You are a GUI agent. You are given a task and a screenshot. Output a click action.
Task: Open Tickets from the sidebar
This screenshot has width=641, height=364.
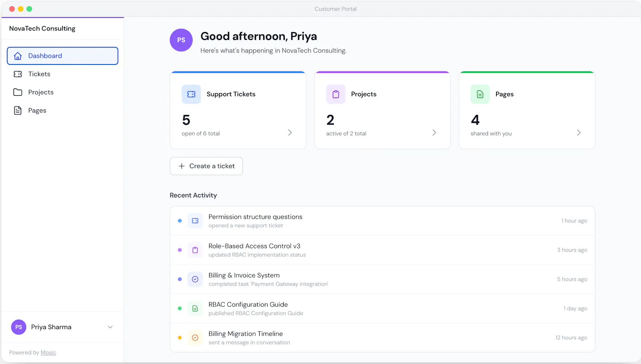(x=62, y=74)
